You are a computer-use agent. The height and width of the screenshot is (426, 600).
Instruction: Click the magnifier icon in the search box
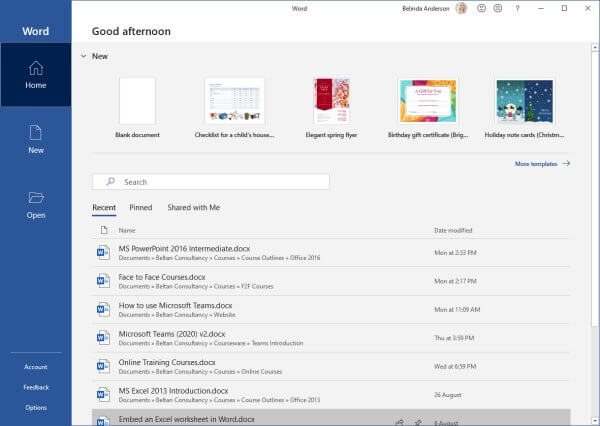(110, 181)
